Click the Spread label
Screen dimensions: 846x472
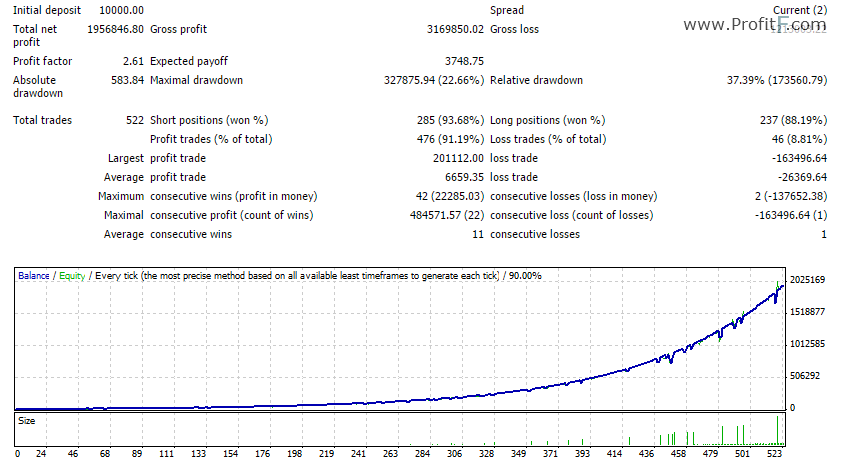click(x=507, y=10)
